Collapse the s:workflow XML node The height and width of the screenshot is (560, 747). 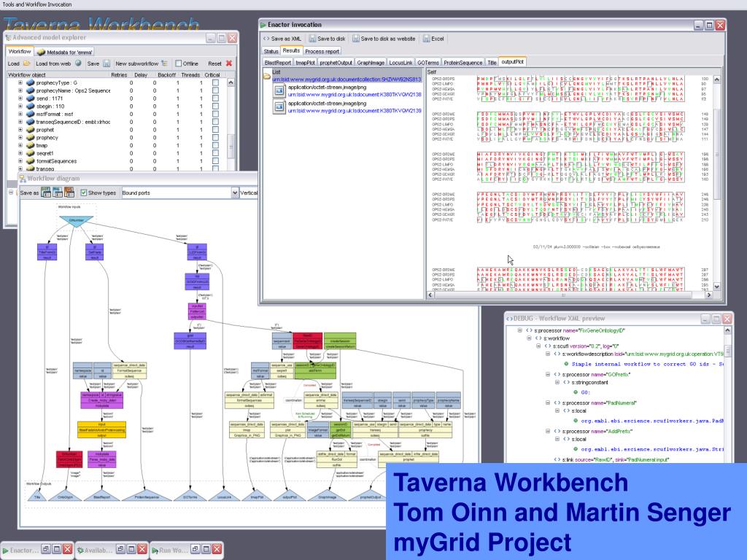pos(529,338)
